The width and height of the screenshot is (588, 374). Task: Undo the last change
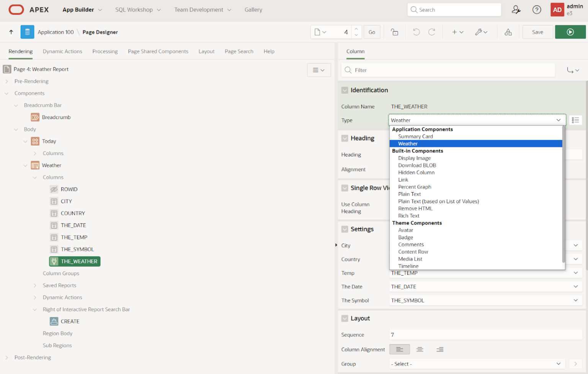coord(416,32)
